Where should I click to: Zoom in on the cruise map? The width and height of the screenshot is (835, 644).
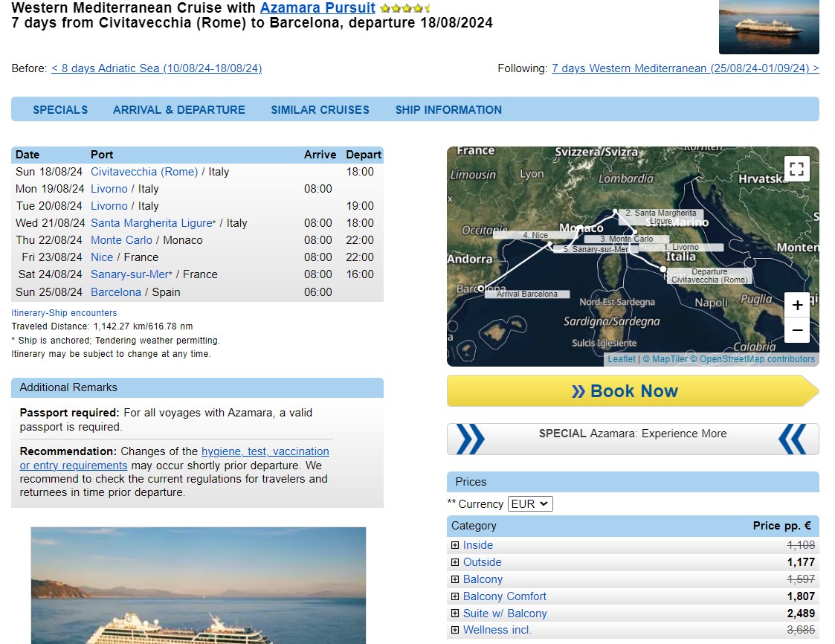797,305
